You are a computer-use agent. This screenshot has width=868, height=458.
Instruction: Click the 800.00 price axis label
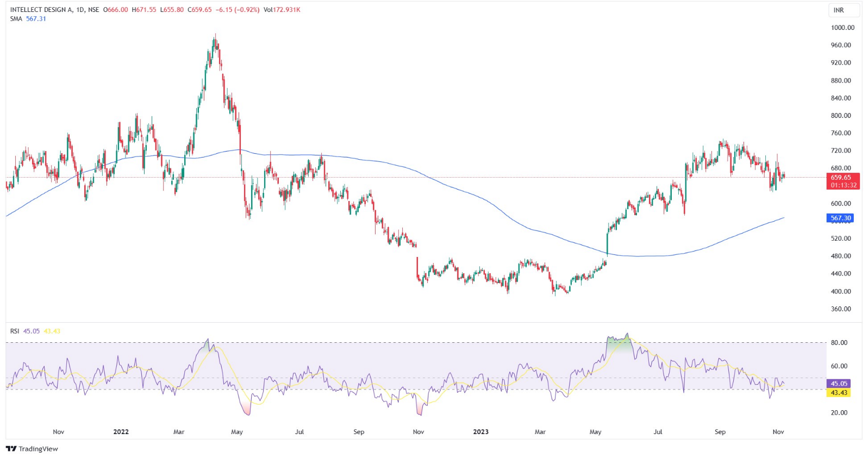841,116
